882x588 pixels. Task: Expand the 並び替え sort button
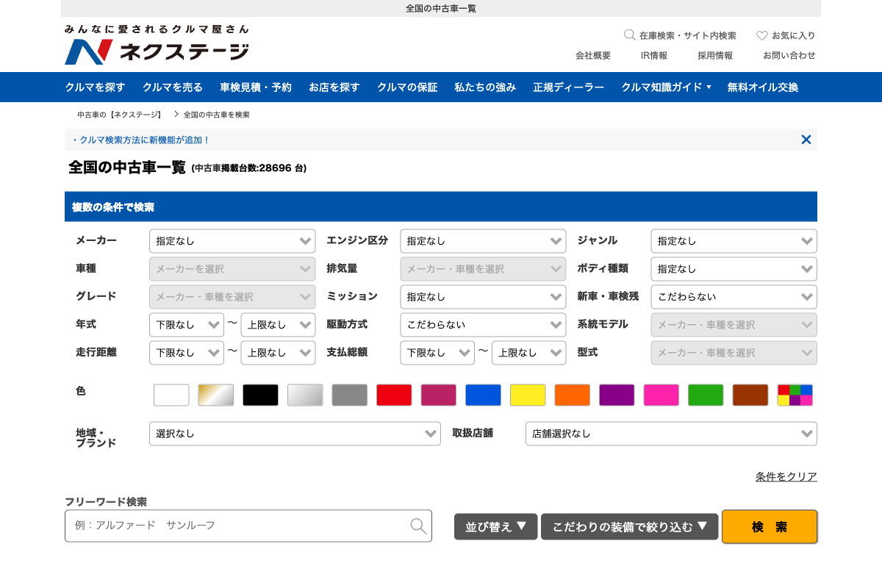tap(495, 526)
